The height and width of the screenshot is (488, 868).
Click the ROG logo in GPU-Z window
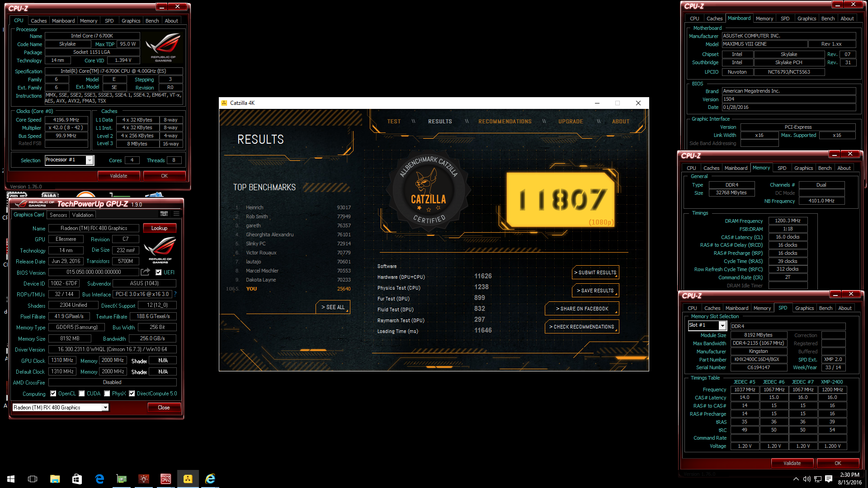coord(160,250)
